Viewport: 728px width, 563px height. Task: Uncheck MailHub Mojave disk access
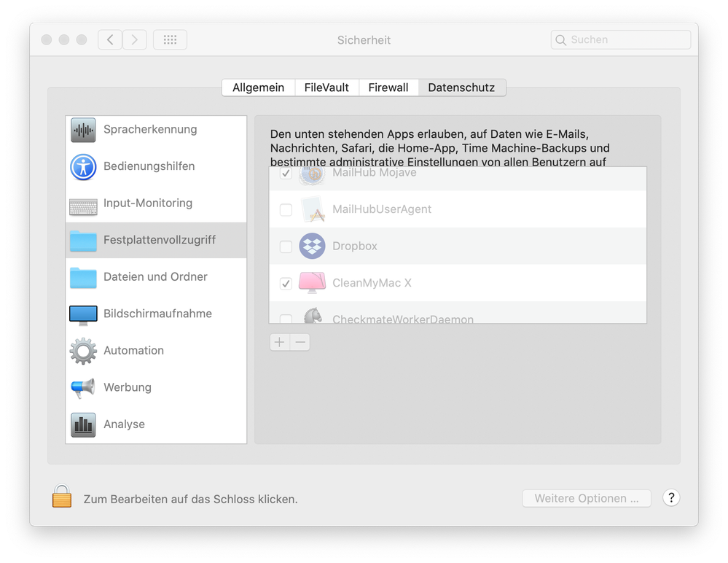tap(286, 174)
